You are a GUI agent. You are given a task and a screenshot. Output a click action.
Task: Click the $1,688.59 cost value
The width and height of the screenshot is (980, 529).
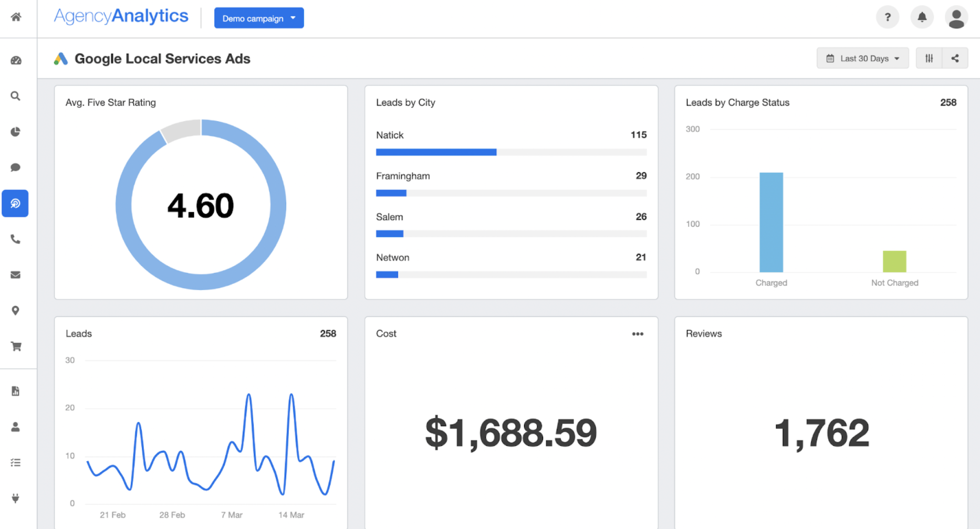coord(510,433)
